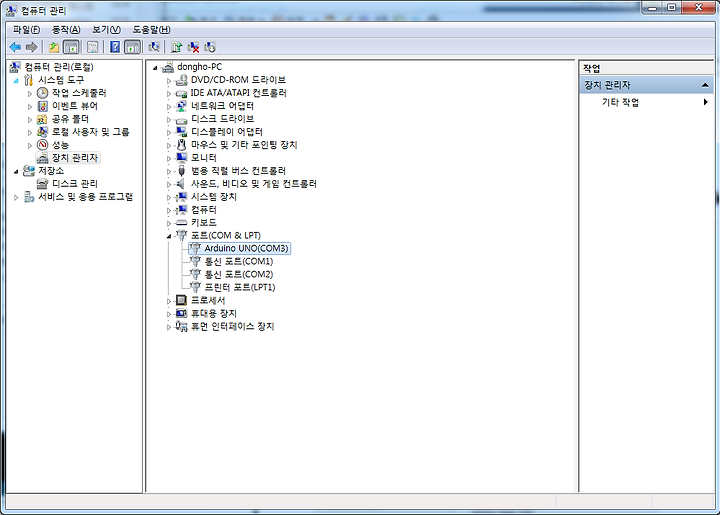Viewport: 720px width, 515px height.
Task: Open the 동작(A) menu
Action: [x=66, y=30]
